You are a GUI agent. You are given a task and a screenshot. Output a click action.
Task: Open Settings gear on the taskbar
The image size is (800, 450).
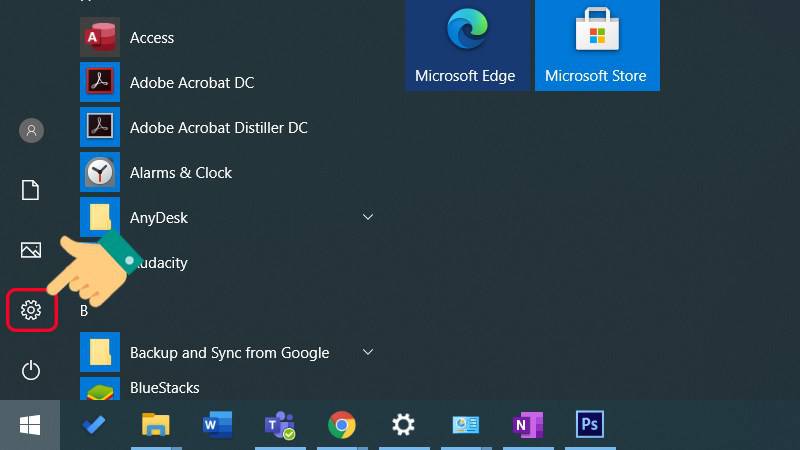pos(404,424)
